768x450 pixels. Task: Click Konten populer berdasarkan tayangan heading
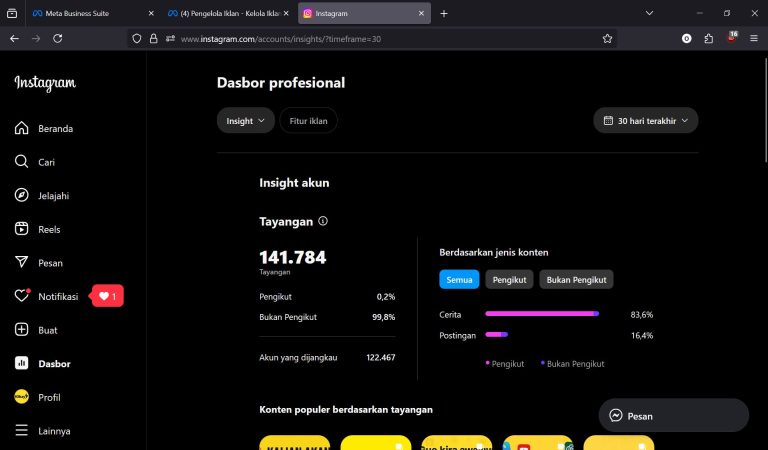346,409
